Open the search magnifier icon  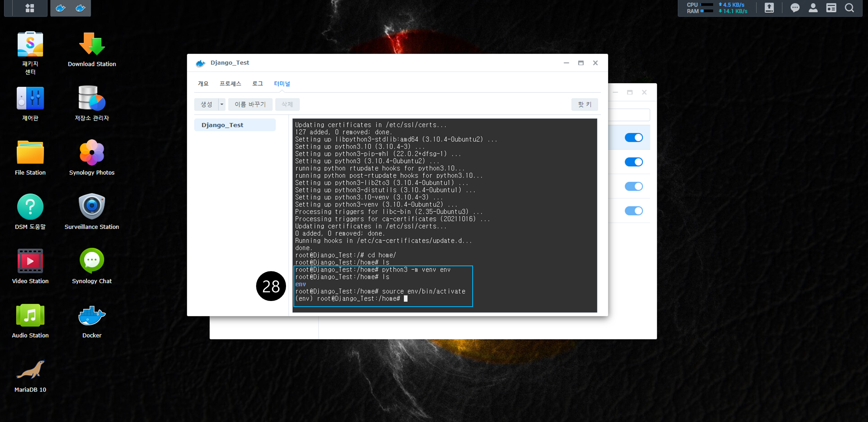pos(849,8)
